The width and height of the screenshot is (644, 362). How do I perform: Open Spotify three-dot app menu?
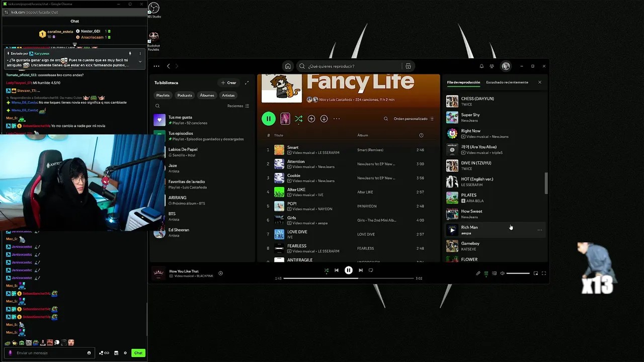coord(156,66)
